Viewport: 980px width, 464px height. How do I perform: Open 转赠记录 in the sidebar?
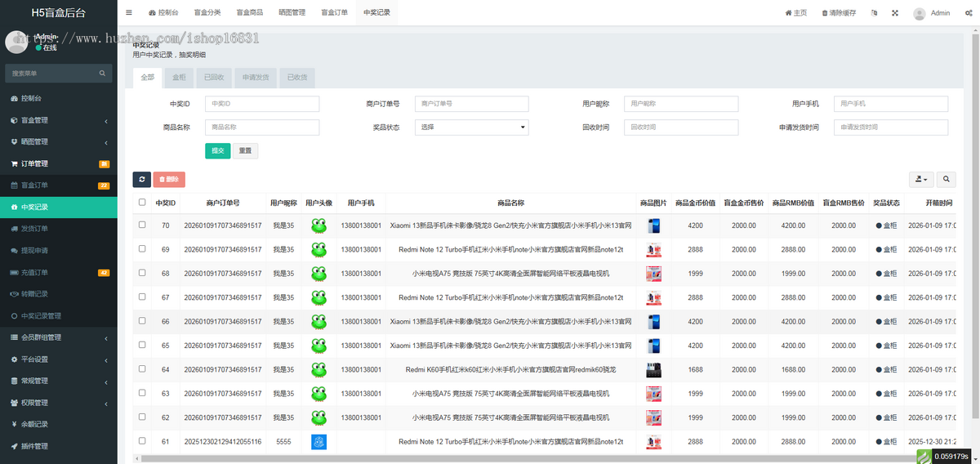coord(59,294)
